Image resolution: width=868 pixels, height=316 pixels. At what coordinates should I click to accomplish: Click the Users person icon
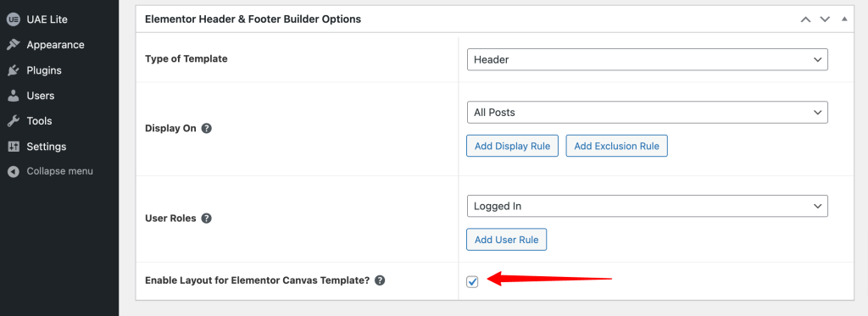click(x=13, y=96)
